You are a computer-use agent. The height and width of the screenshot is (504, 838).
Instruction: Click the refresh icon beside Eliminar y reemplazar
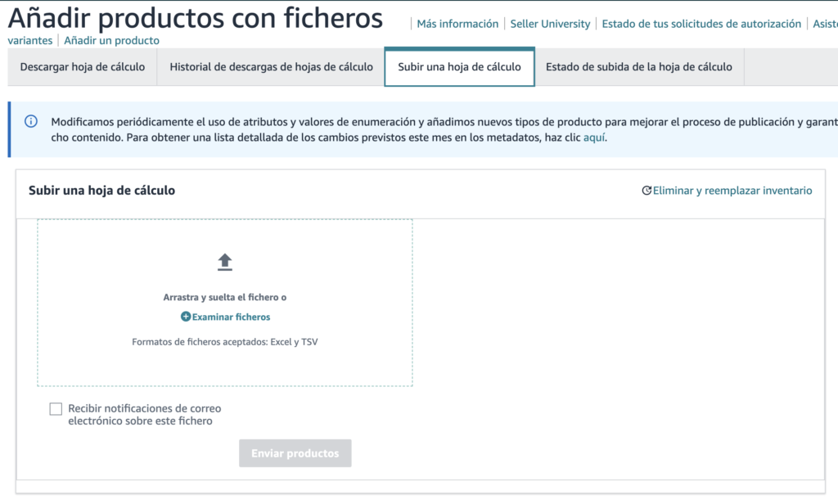[647, 191]
